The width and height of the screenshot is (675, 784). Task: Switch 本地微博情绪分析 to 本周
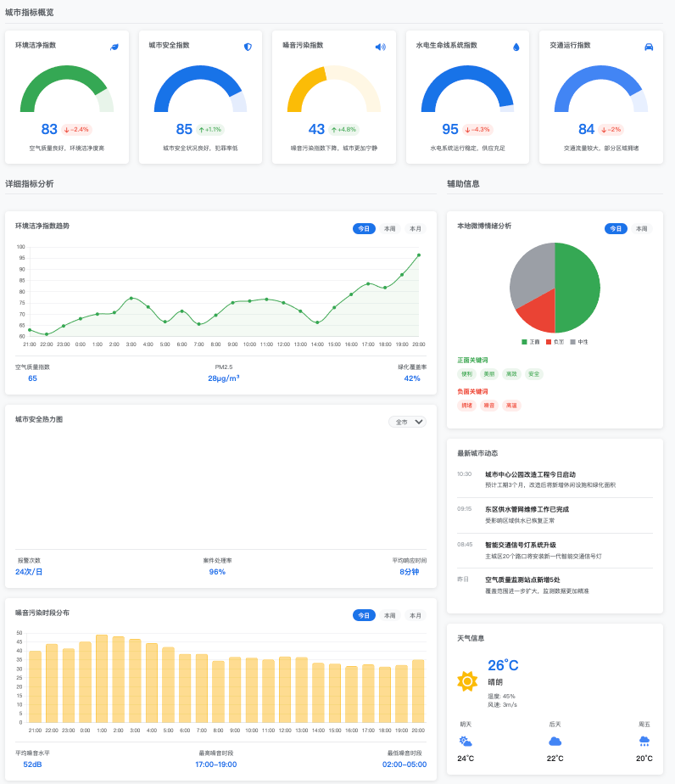[641, 228]
